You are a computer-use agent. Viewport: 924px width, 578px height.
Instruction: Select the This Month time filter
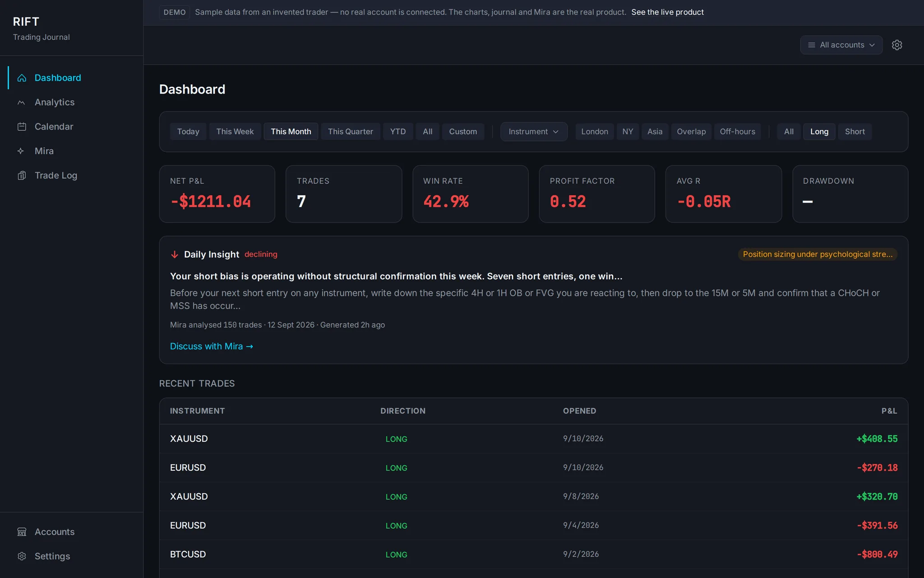coord(291,132)
